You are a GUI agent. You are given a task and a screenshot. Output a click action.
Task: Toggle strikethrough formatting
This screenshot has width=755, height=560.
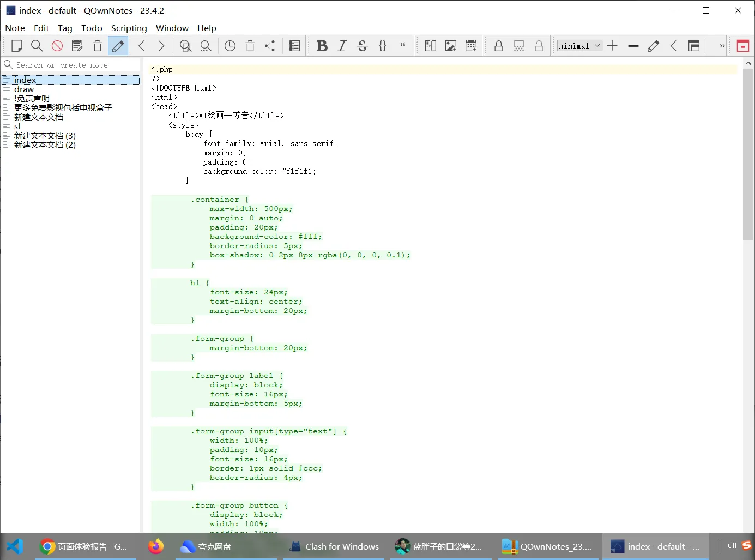coord(363,46)
